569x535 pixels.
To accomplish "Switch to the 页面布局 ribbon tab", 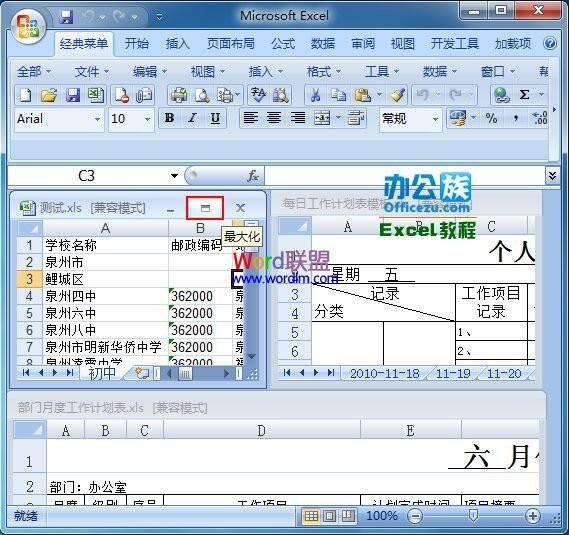I will click(x=231, y=44).
